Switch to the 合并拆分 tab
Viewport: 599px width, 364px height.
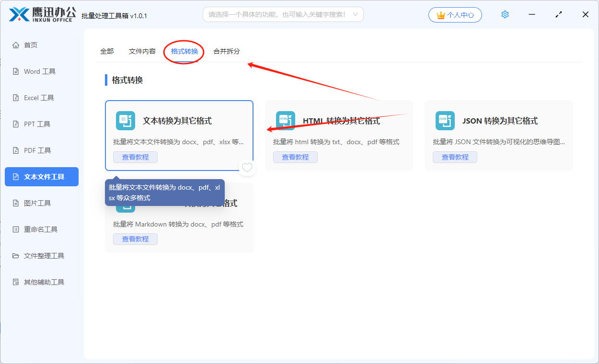227,51
